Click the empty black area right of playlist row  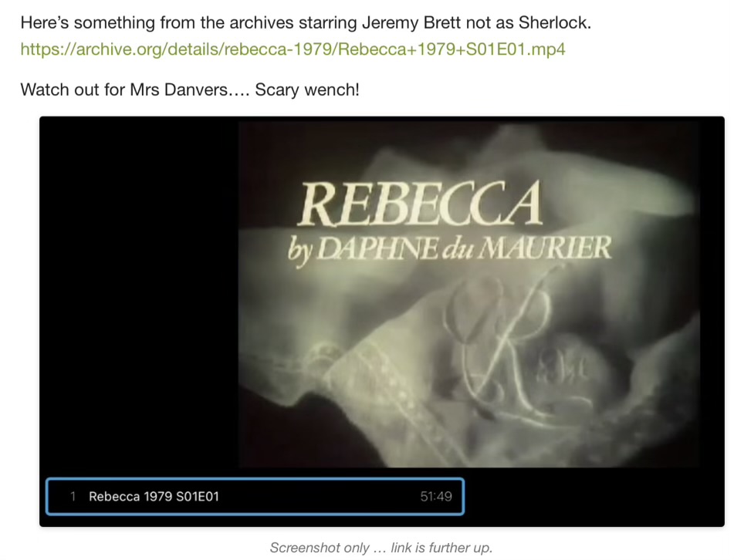click(594, 497)
